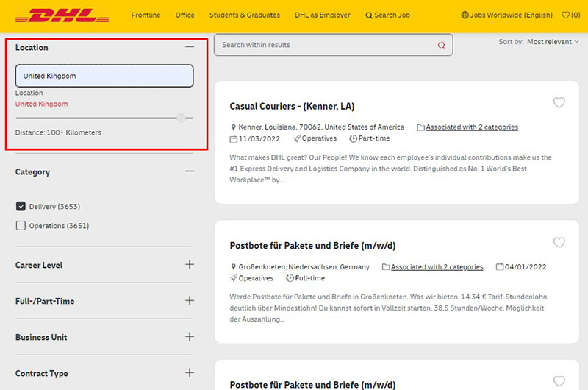Click the 11/03/2022 posting date
This screenshot has height=390, width=588.
point(259,139)
